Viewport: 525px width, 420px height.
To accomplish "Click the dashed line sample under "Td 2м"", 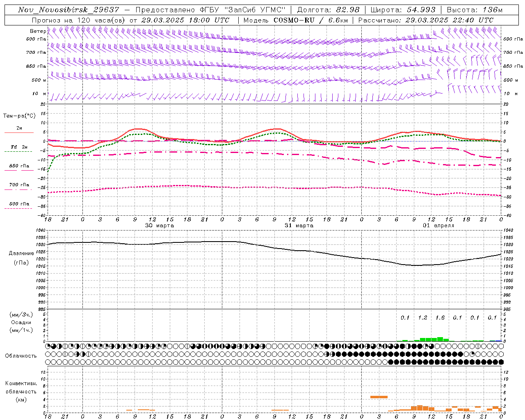I will pyautogui.click(x=18, y=152).
